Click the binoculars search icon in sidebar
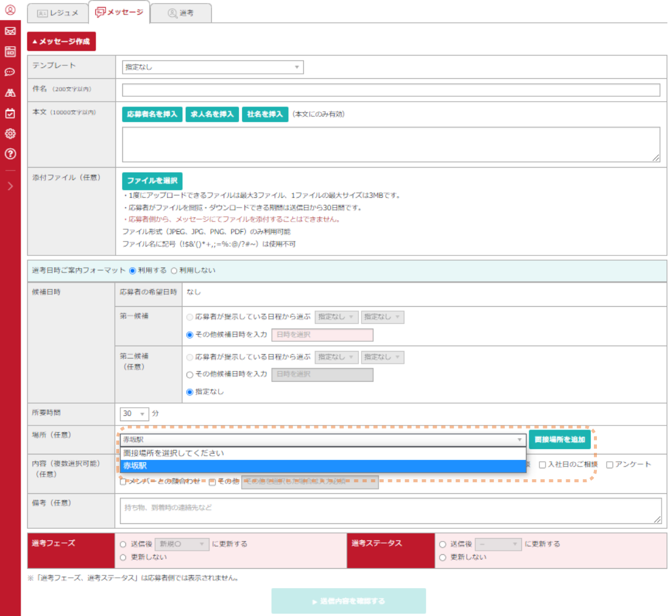Image resolution: width=672 pixels, height=616 pixels. click(x=10, y=93)
